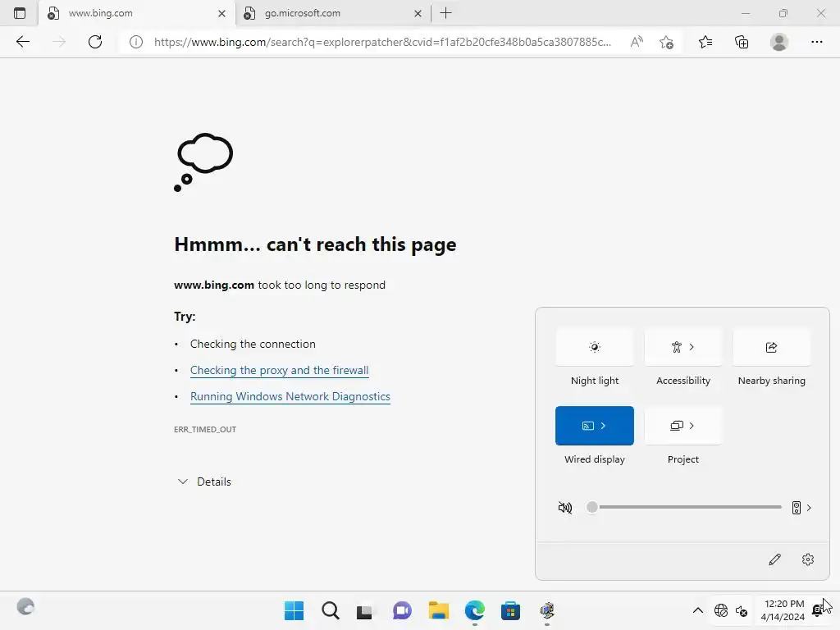Open the Widgets icon on the taskbar

tap(25, 607)
